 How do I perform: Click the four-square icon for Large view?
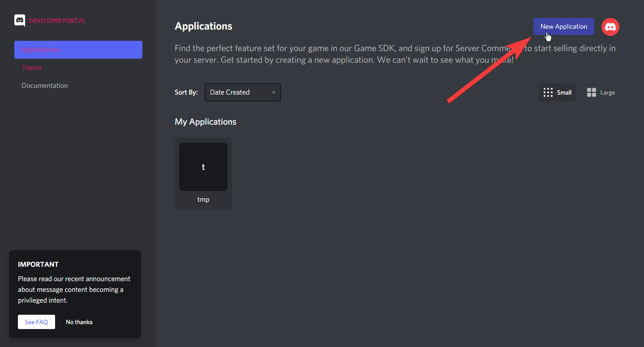click(x=591, y=92)
